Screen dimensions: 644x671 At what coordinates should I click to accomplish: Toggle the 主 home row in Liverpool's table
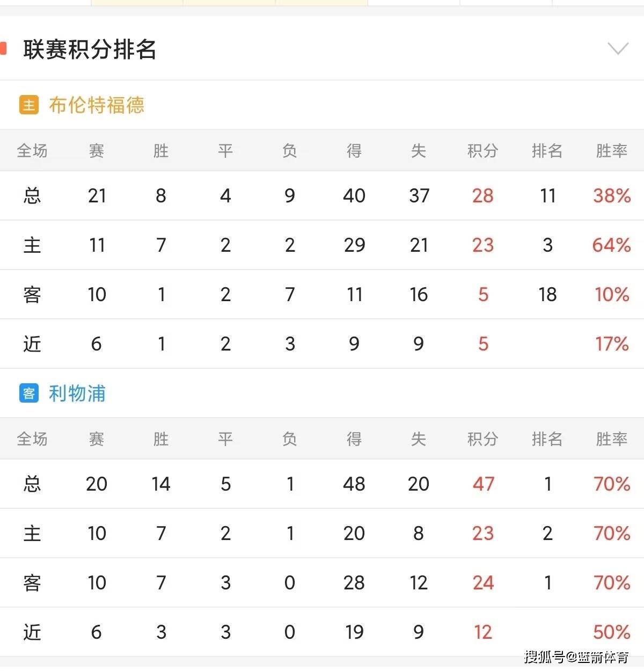pyautogui.click(x=32, y=533)
